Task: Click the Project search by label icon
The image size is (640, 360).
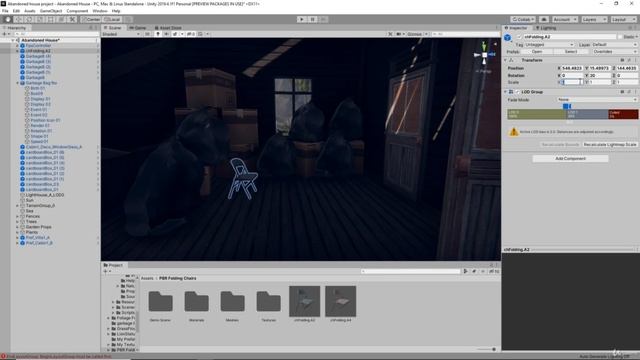Action: pos(474,271)
